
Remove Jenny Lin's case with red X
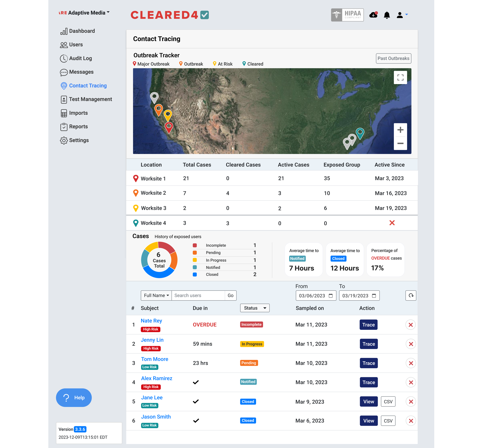tap(411, 344)
